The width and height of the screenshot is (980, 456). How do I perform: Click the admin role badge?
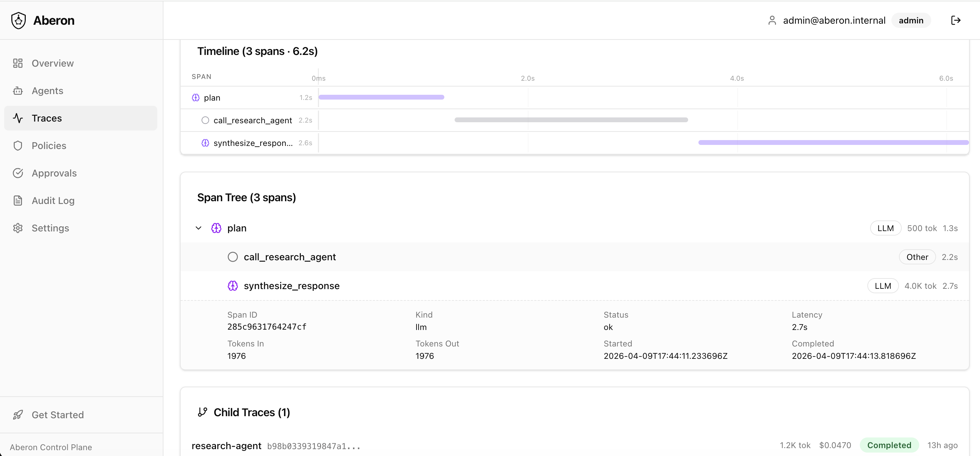(910, 20)
